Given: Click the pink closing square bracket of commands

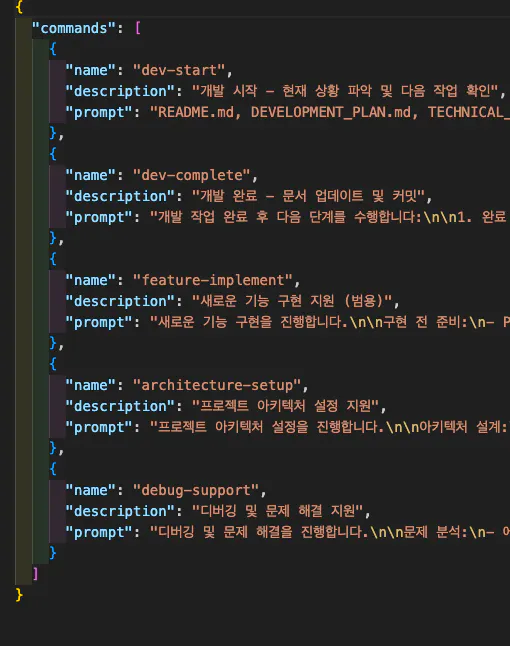Looking at the screenshot, I should click(x=35, y=574).
